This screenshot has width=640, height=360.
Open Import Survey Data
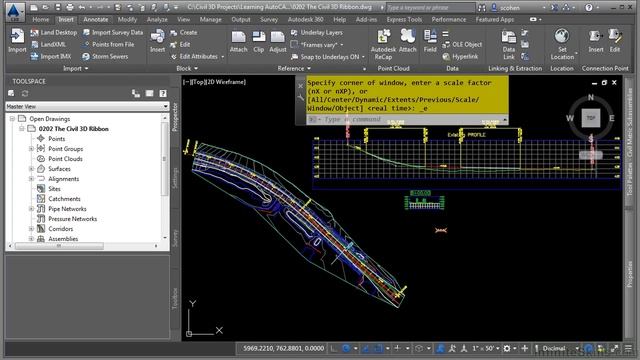[x=113, y=32]
